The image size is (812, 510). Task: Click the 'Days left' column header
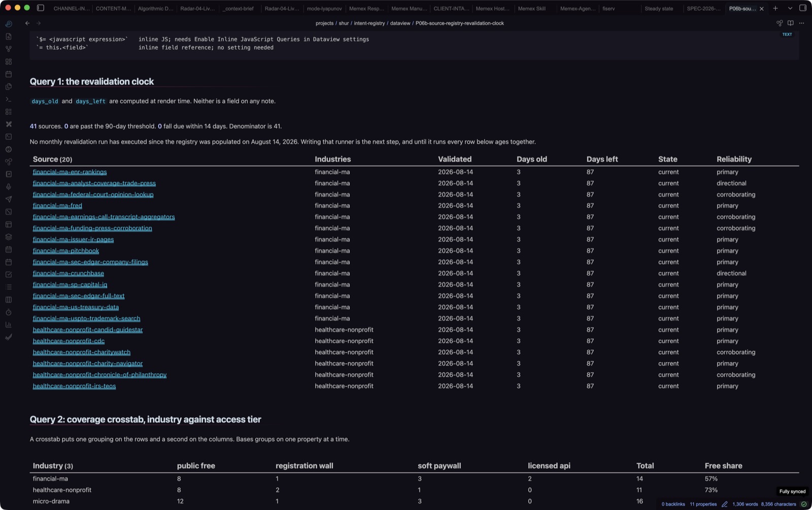point(602,159)
